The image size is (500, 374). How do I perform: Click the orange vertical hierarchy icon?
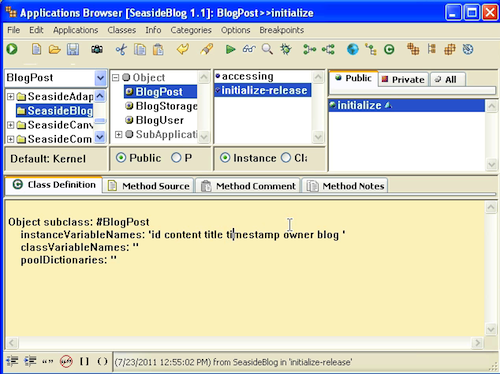432,49
